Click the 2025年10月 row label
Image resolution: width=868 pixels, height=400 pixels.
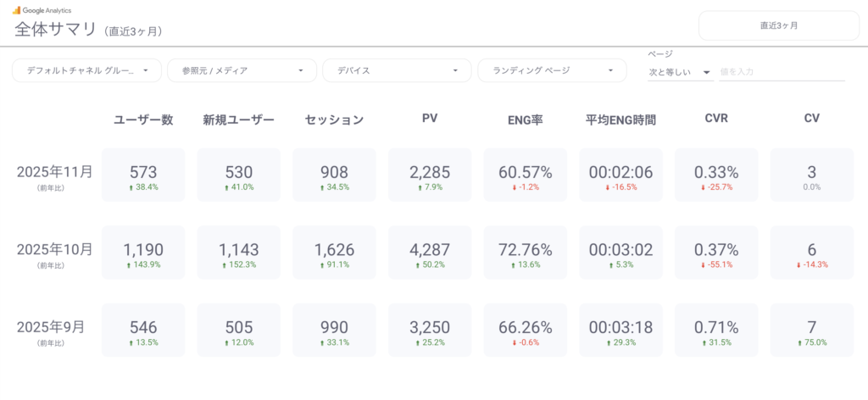[54, 249]
